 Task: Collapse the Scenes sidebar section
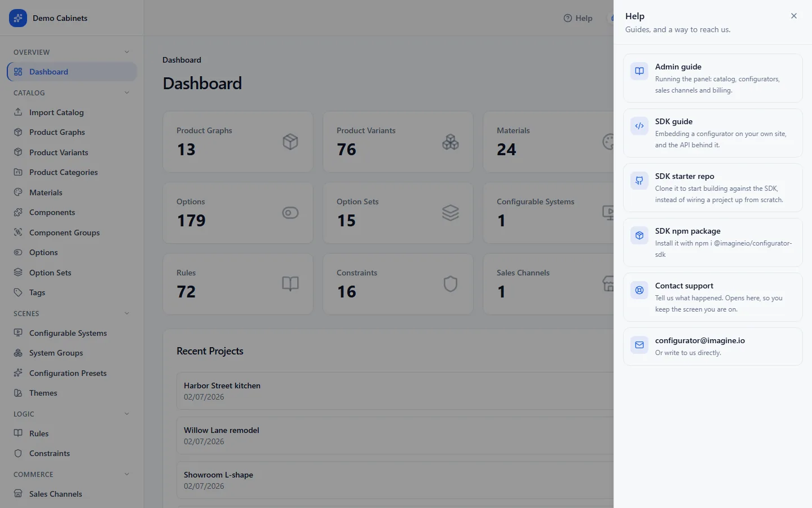127,313
